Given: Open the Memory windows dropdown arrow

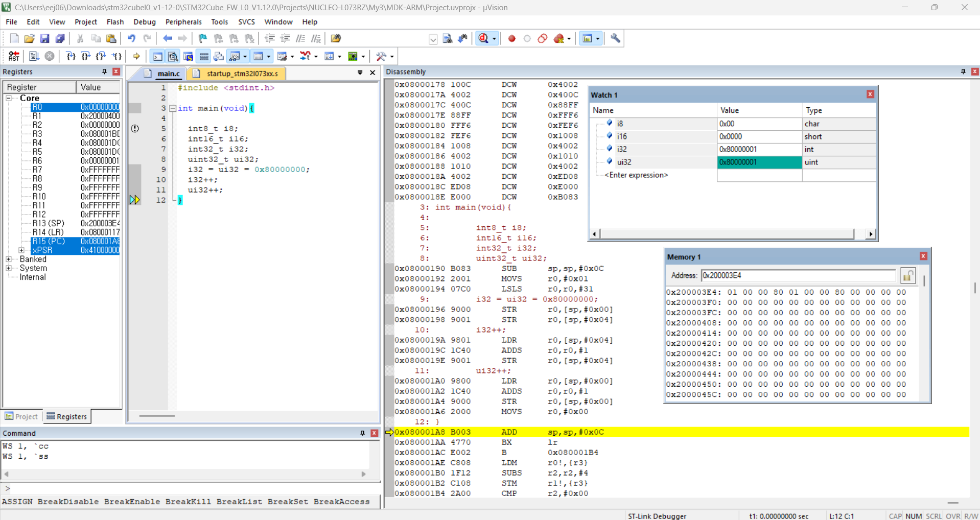Looking at the screenshot, I should [269, 56].
